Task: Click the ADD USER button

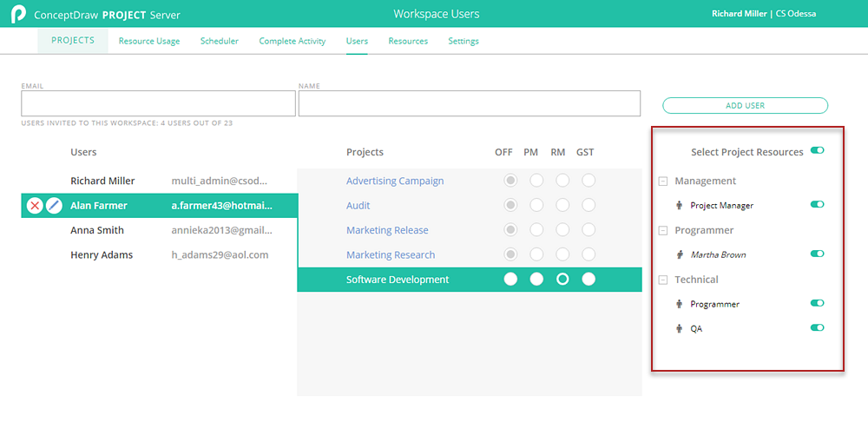Action: coord(745,105)
